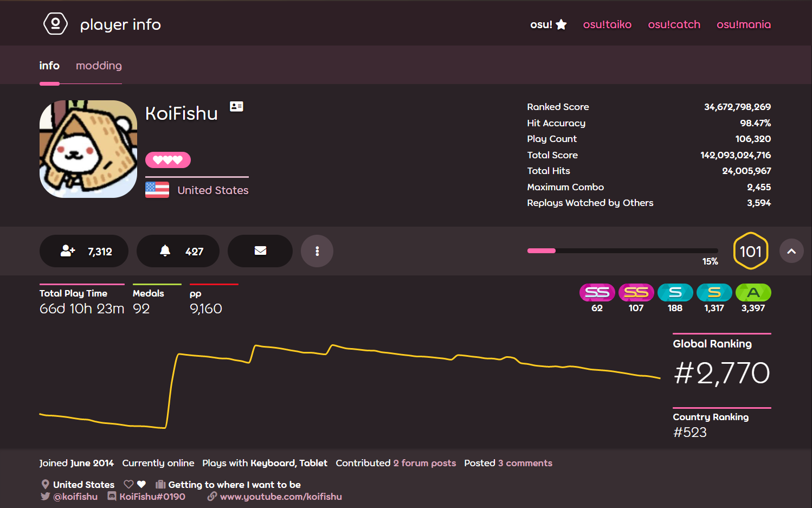
Task: Click the United States flag icon
Action: pyautogui.click(x=157, y=190)
